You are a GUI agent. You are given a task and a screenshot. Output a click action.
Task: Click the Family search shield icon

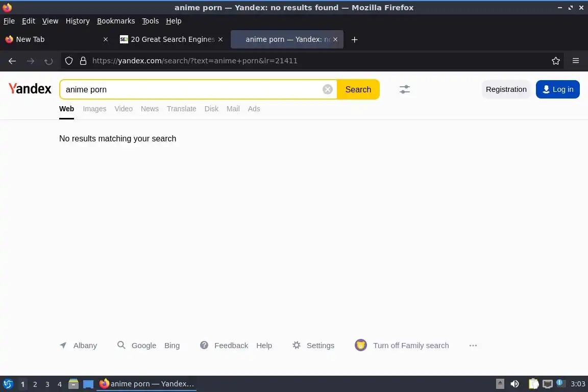coord(361,345)
